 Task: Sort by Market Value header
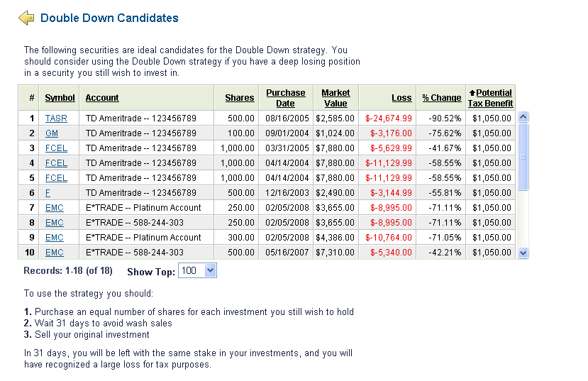tap(335, 98)
